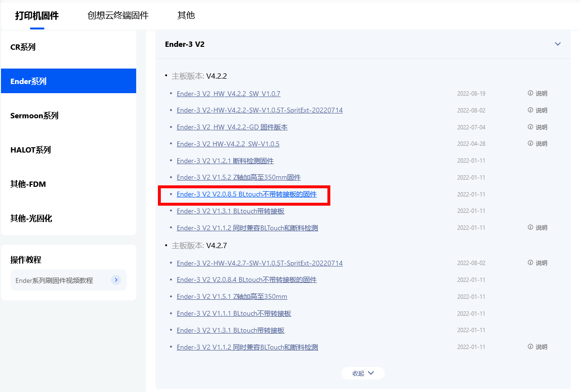The image size is (580, 392).
Task: Click the 操作教程 heading
Action: tap(26, 260)
